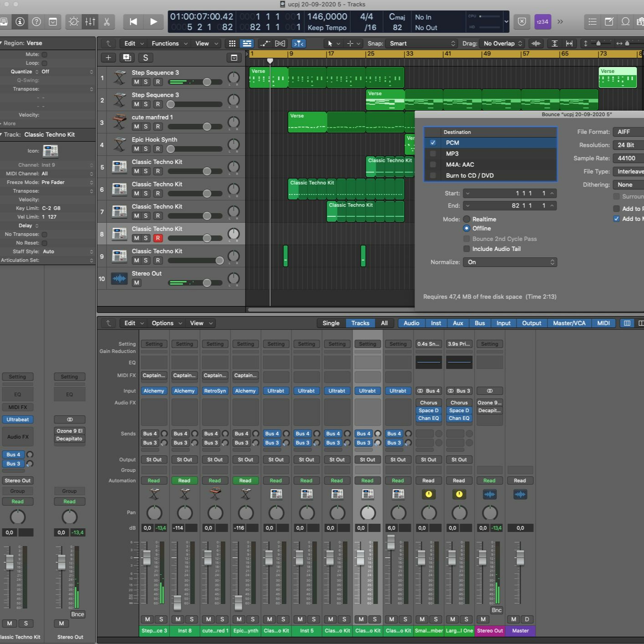Open the Normalize dropdown

tap(510, 262)
